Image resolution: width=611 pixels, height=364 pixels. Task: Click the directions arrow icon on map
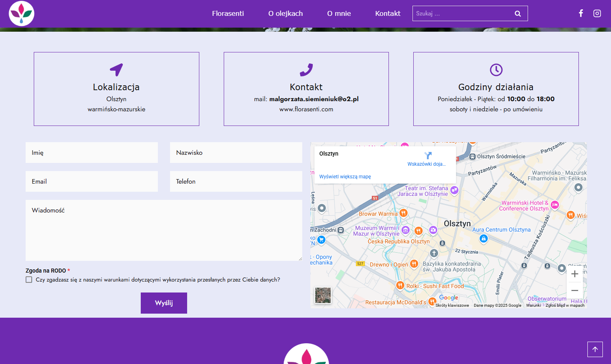(x=428, y=156)
